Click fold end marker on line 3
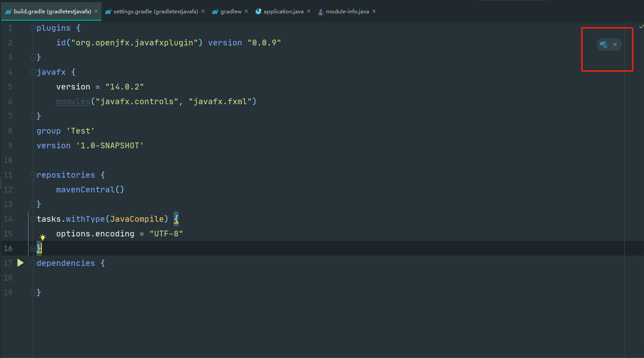The width and height of the screenshot is (644, 358). [x=33, y=57]
